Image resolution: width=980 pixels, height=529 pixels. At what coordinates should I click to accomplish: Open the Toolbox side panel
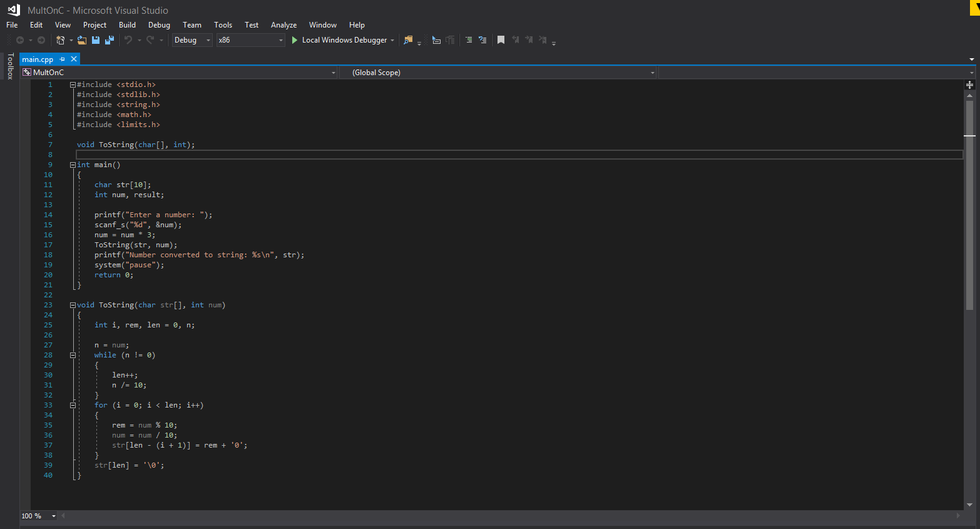pos(10,66)
